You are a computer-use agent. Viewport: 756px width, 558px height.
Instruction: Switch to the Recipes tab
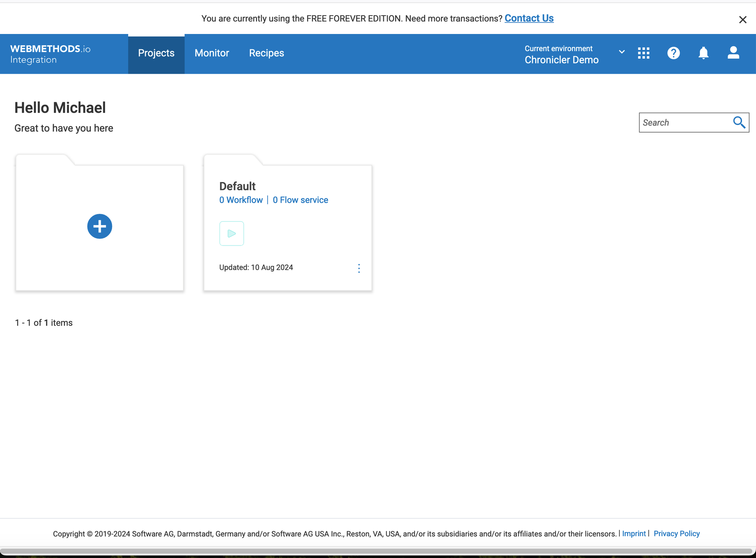pyautogui.click(x=266, y=53)
